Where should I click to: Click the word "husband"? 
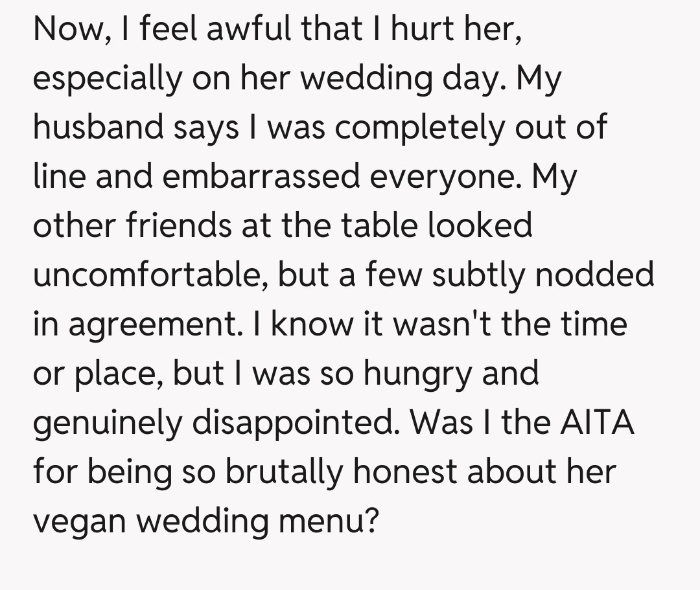[x=99, y=127]
